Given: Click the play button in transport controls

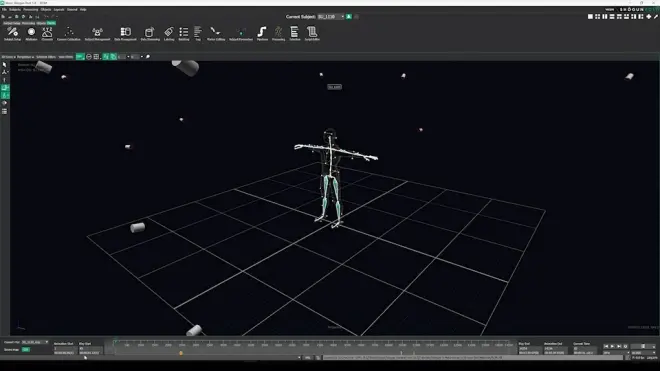Looking at the screenshot, I should (612, 346).
